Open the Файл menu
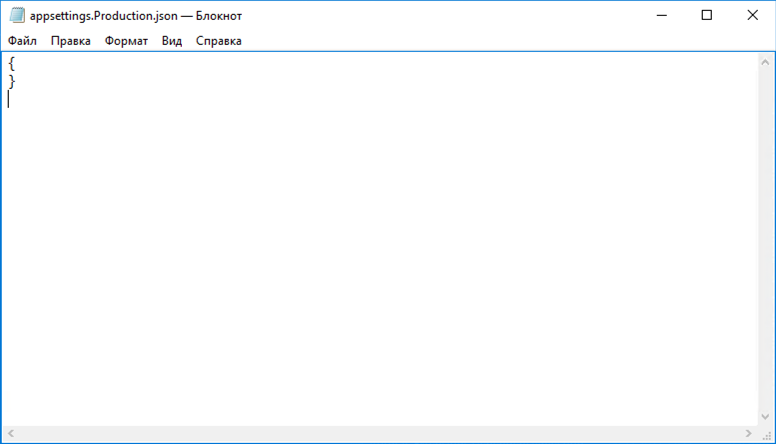The width and height of the screenshot is (776, 444). [22, 41]
